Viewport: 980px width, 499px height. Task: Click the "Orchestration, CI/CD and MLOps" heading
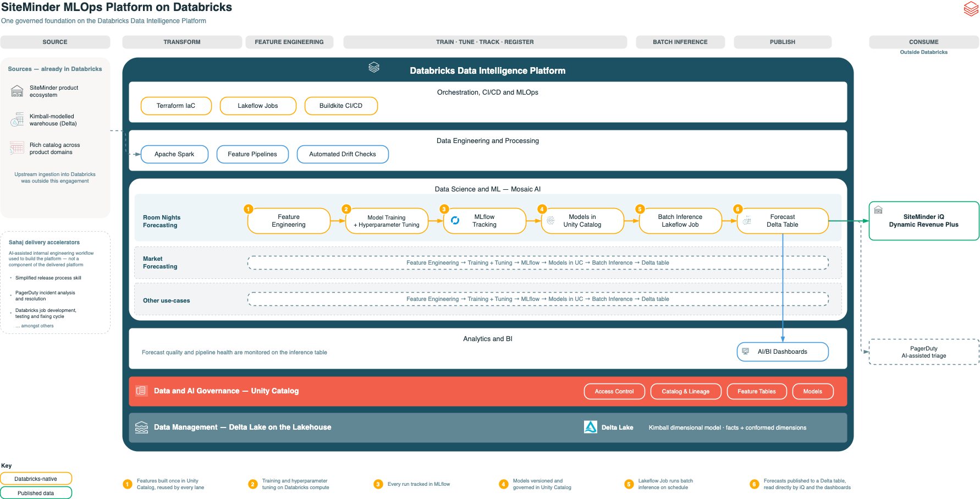[488, 92]
